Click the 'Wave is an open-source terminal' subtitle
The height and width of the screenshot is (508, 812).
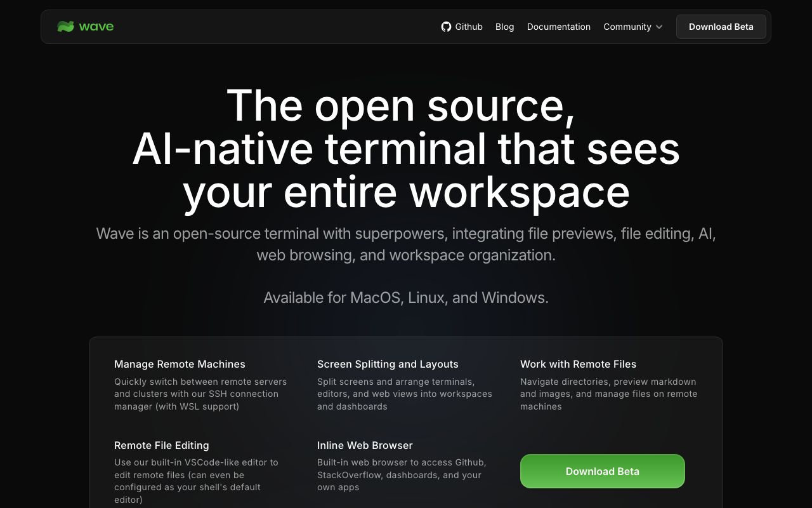point(406,244)
